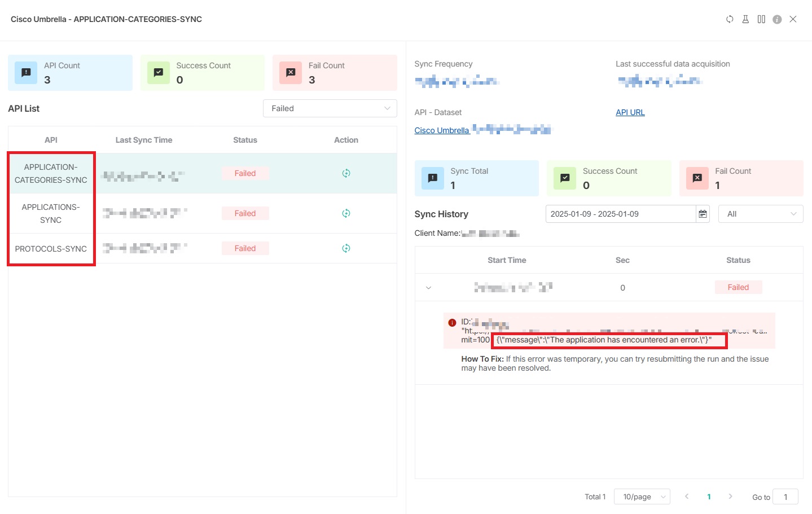Viewport: 812px width, 514px height.
Task: Open the Failed status filter dropdown
Action: (x=330, y=108)
